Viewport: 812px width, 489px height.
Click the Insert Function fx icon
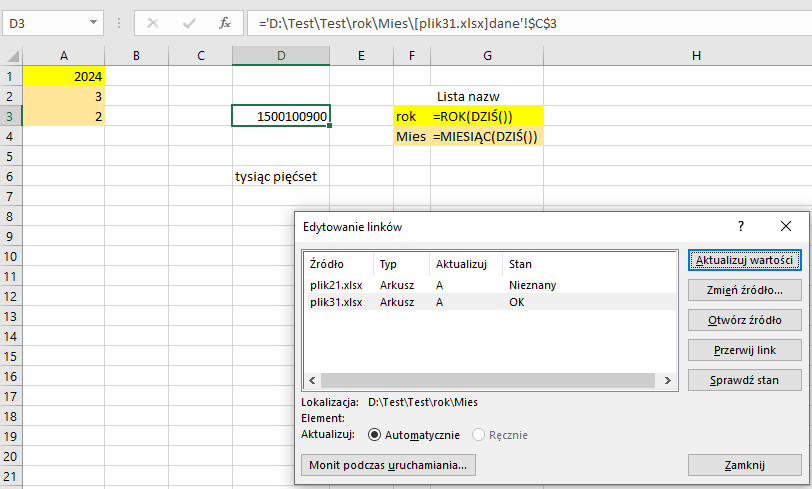(225, 21)
